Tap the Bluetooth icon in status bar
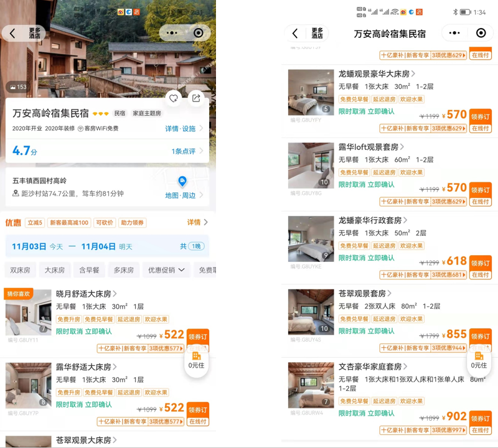 coord(455,12)
